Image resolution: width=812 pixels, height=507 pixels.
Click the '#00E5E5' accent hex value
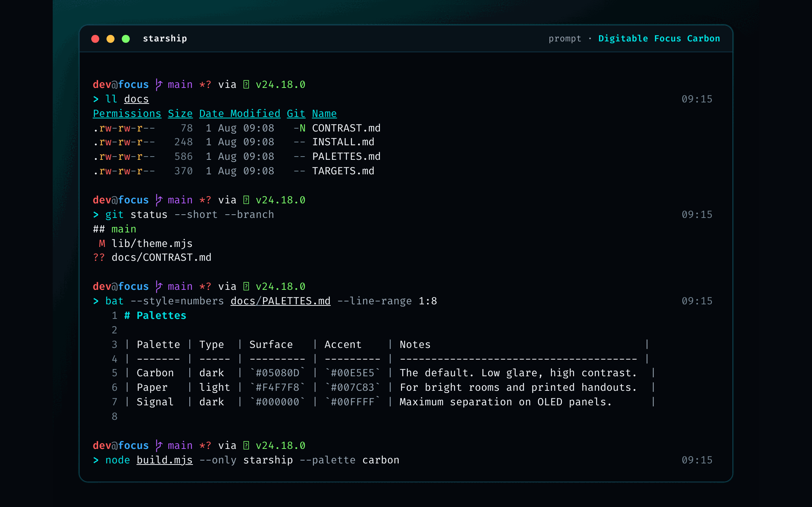pos(353,373)
